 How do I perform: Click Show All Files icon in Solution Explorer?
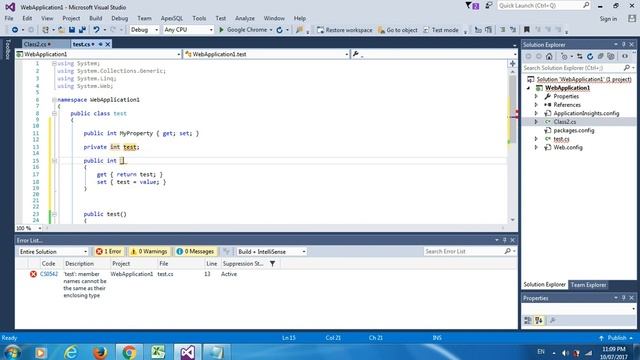pyautogui.click(x=611, y=56)
